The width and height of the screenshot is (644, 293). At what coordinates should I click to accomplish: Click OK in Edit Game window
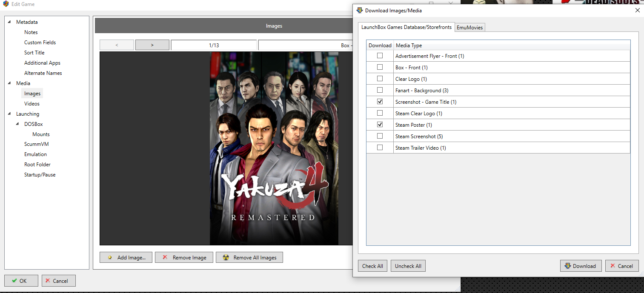(x=21, y=281)
